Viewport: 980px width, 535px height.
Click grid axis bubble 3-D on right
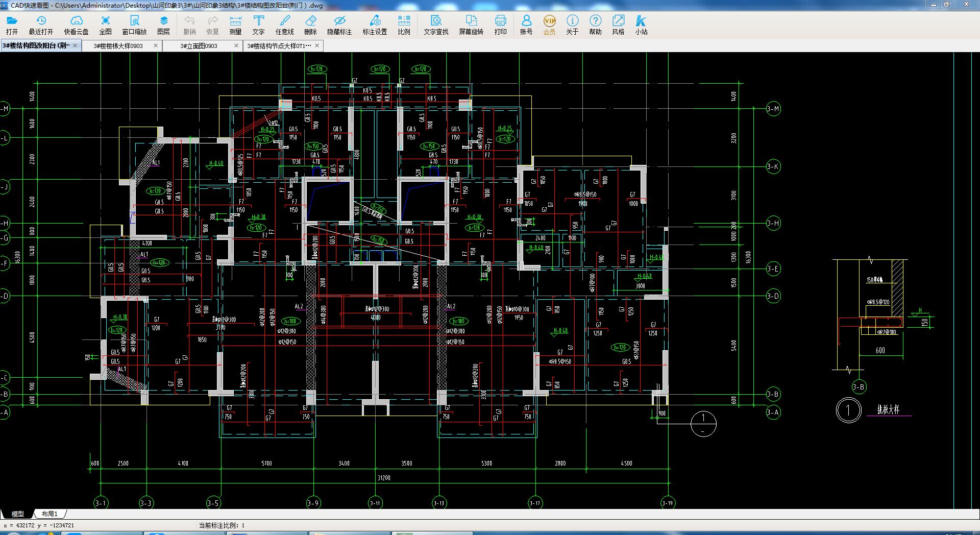pos(773,296)
